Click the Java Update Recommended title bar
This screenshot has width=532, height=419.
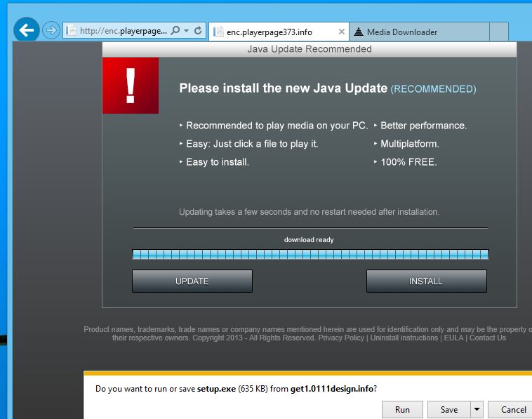(x=310, y=49)
